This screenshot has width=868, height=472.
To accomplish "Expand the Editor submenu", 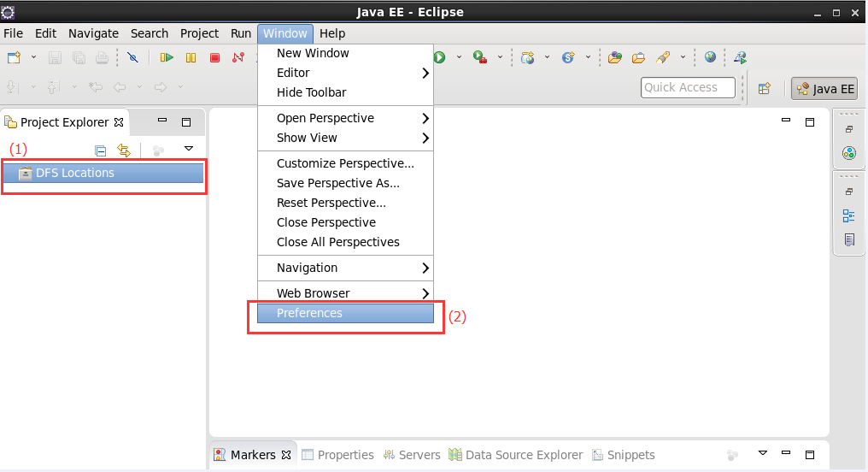I will click(345, 73).
